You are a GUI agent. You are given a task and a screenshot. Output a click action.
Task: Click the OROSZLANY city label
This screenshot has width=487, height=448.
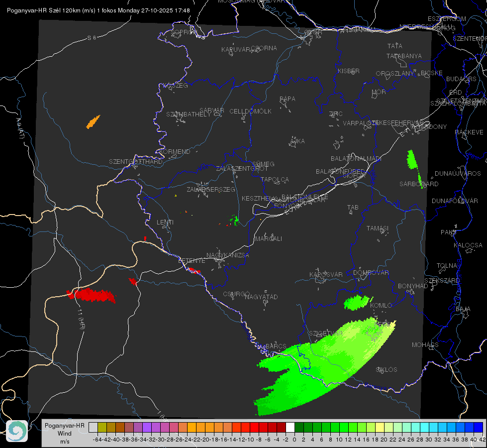395,73
